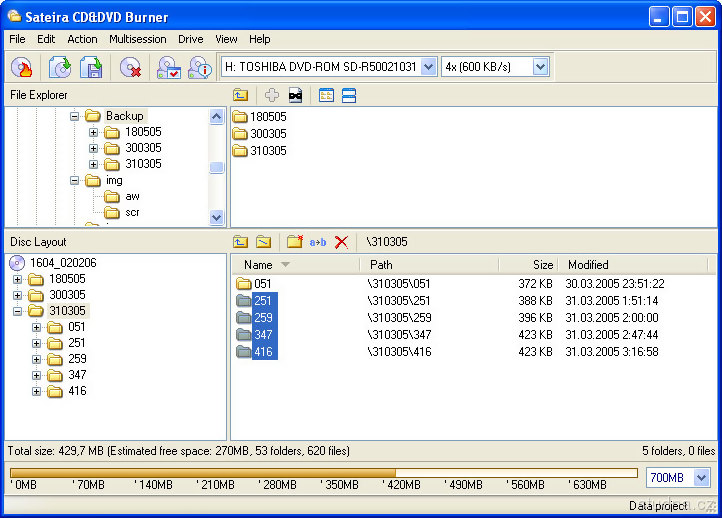Expand the 180505 folder in Disc Layout tree
The image size is (722, 518).
17,279
